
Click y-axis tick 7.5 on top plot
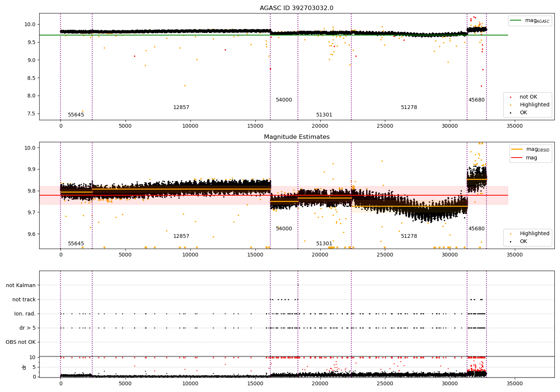click(32, 113)
